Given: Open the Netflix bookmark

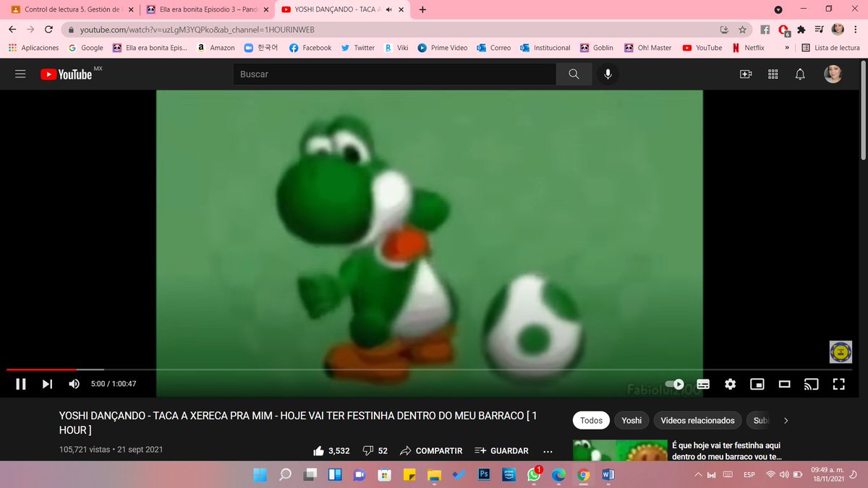Looking at the screenshot, I should 747,48.
